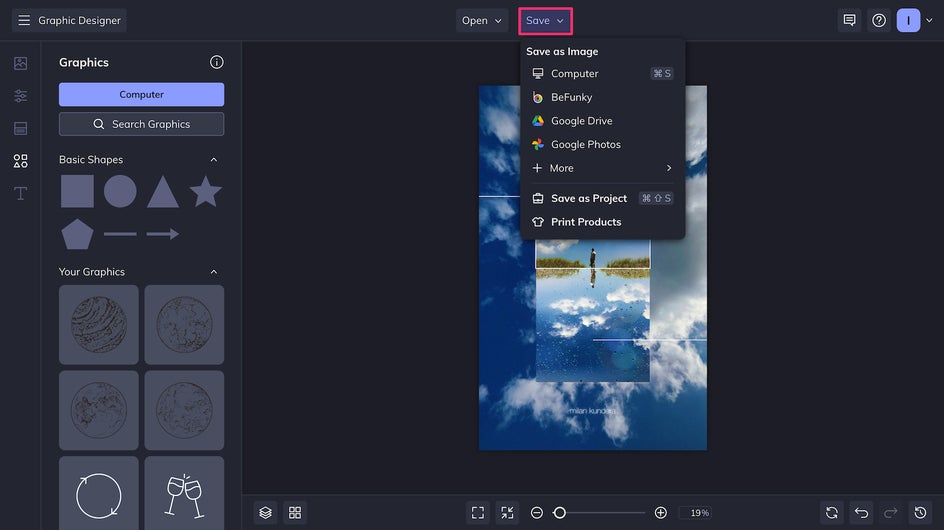Click the Graphics info icon
944x530 pixels.
pos(217,62)
